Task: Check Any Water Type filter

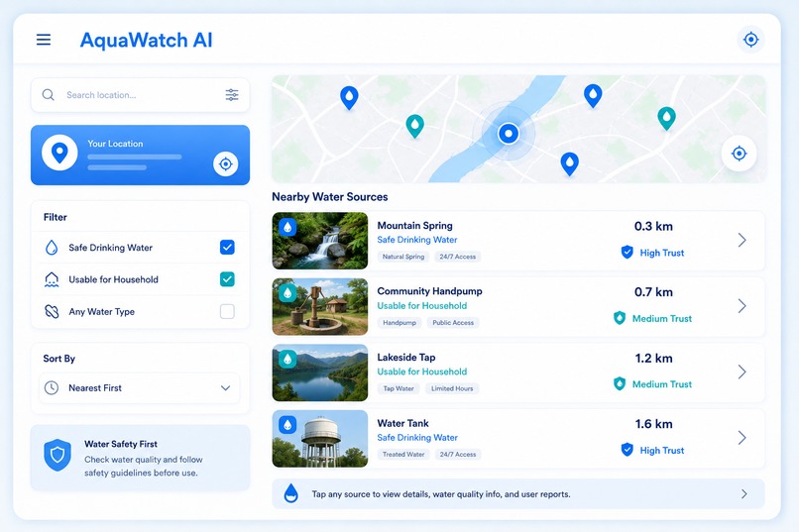Action: coord(227,311)
